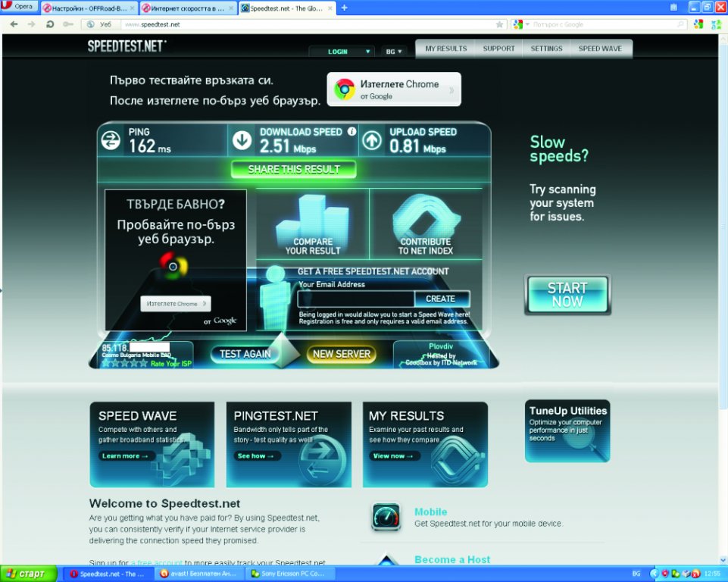Screen dimensions: 728x582
Task: Click the www.speedtest.net address field
Action: [307, 24]
